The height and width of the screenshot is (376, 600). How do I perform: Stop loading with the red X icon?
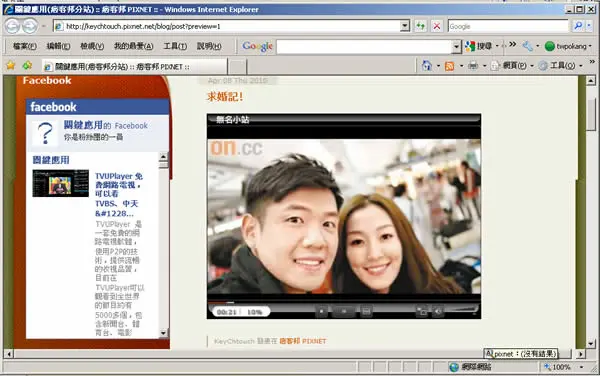(x=437, y=26)
